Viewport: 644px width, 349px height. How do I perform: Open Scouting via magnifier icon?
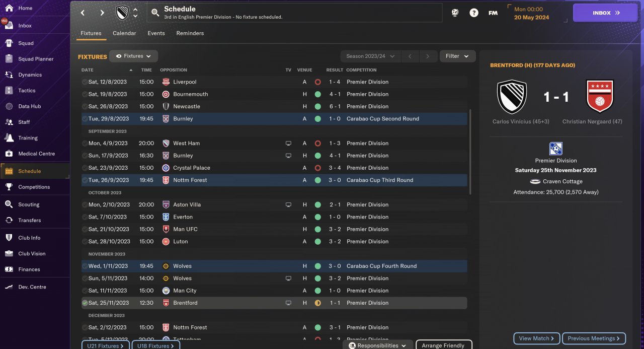[9, 204]
